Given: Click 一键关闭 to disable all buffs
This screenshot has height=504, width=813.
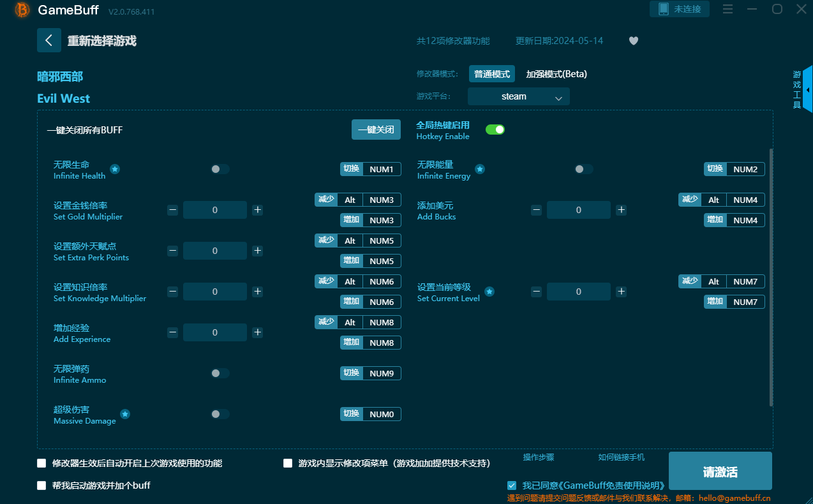Looking at the screenshot, I should pos(376,130).
